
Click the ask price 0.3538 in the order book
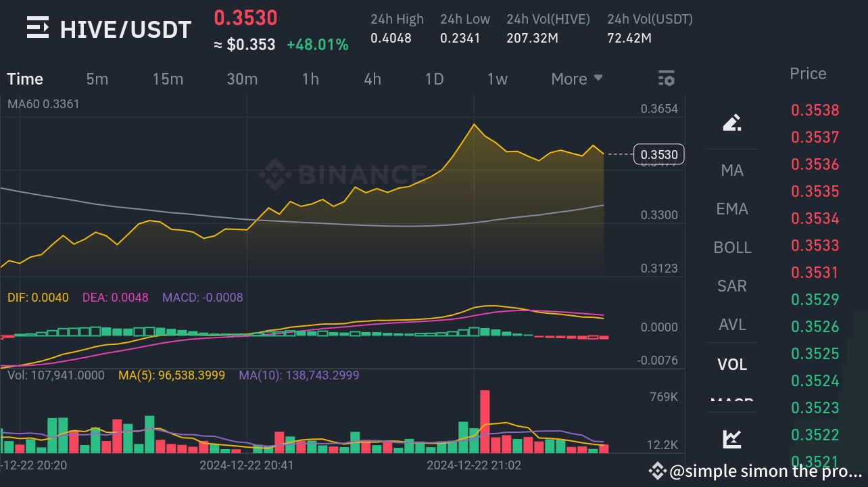point(815,110)
